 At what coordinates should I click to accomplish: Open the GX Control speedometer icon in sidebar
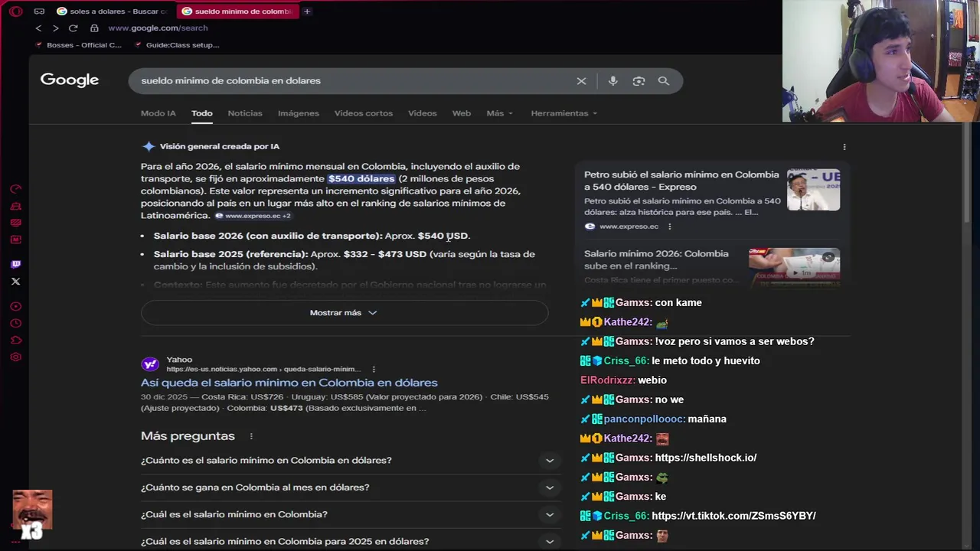pyautogui.click(x=15, y=189)
